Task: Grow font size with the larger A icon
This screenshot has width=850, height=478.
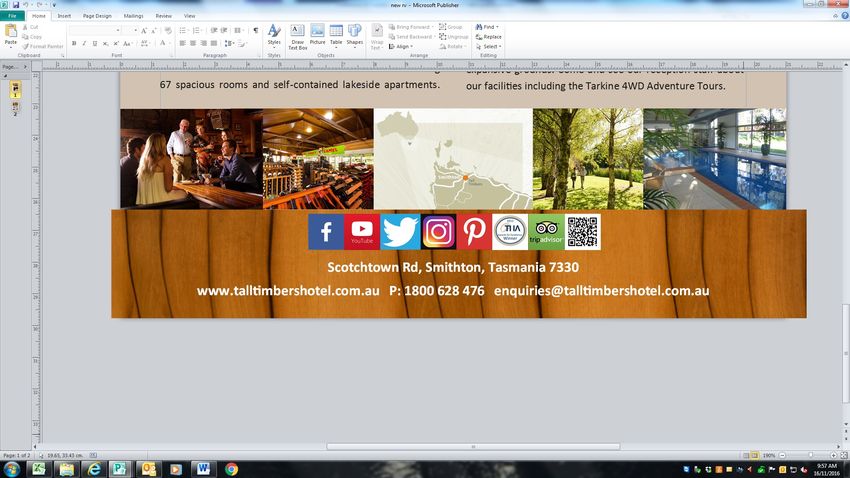Action: (144, 31)
